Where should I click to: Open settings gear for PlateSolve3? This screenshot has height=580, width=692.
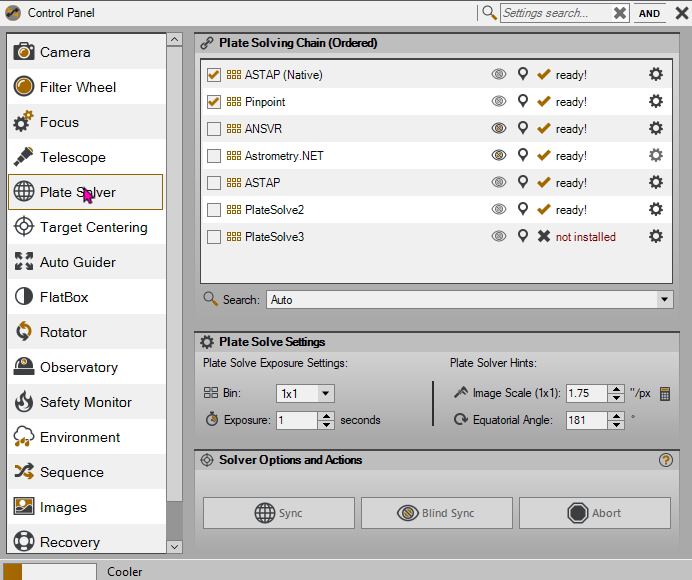656,236
